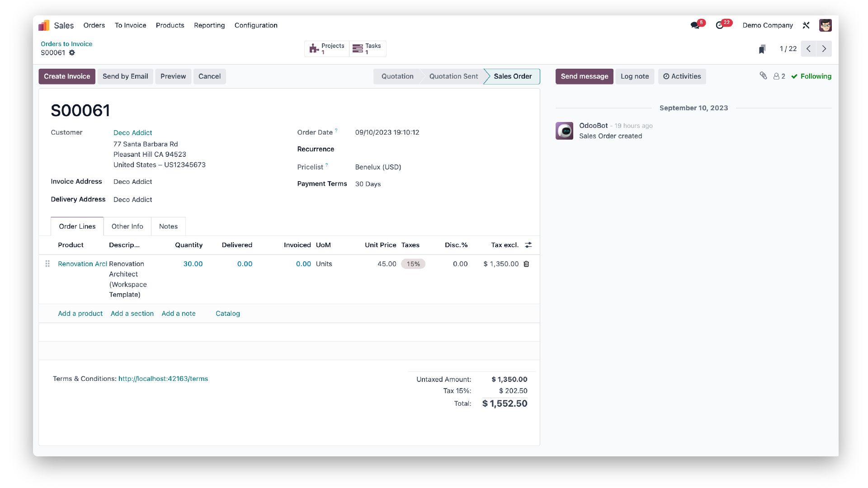The width and height of the screenshot is (868, 488).
Task: Click the Log note icon
Action: (635, 76)
